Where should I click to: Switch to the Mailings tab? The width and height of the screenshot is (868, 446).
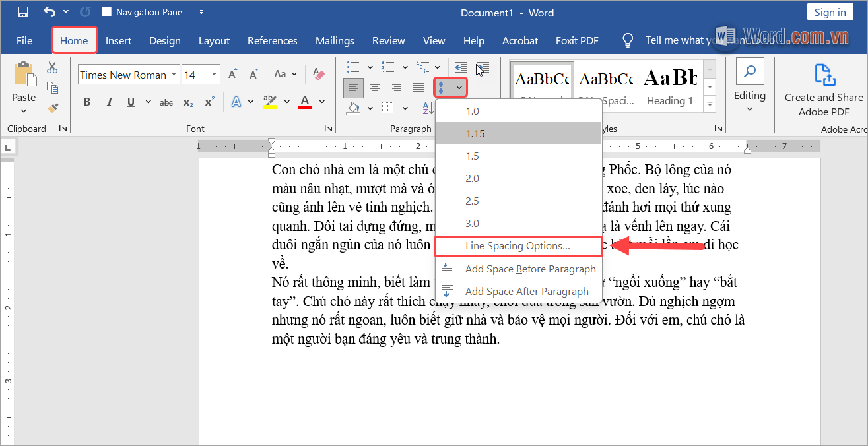(335, 40)
